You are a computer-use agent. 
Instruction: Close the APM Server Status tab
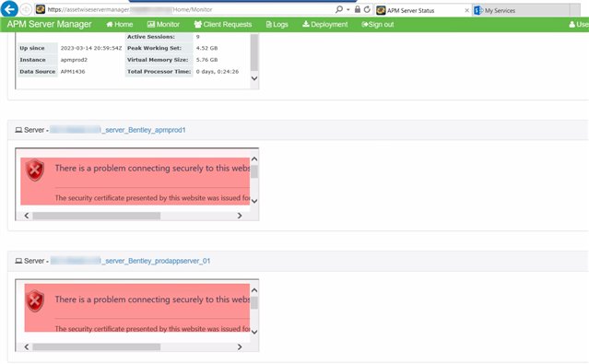pos(467,10)
